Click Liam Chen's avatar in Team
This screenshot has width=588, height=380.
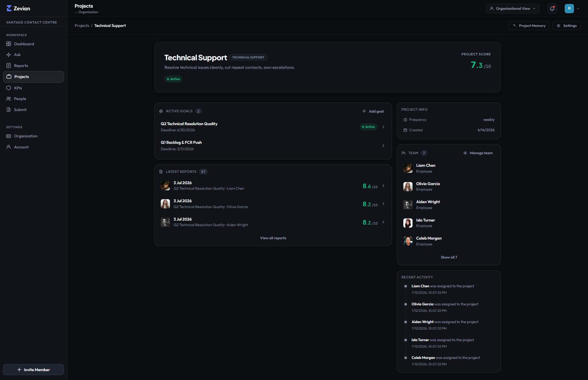[x=408, y=168]
